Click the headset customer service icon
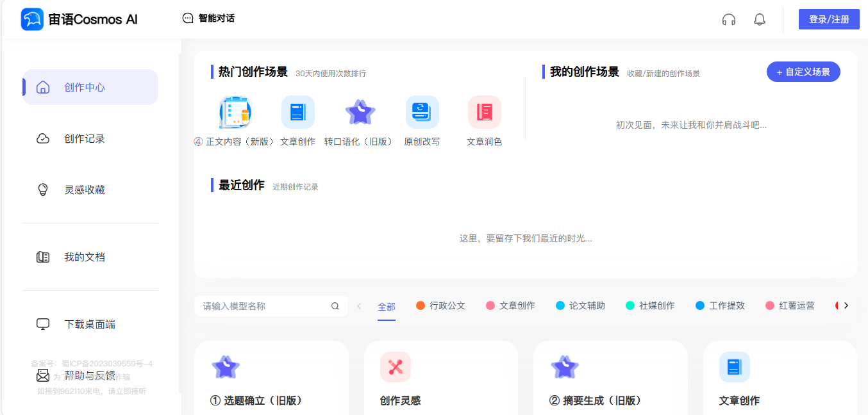This screenshot has width=868, height=415. [728, 19]
